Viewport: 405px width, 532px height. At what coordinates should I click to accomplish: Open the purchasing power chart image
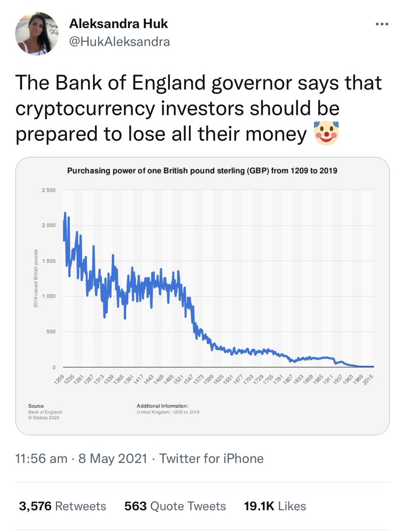point(202,296)
